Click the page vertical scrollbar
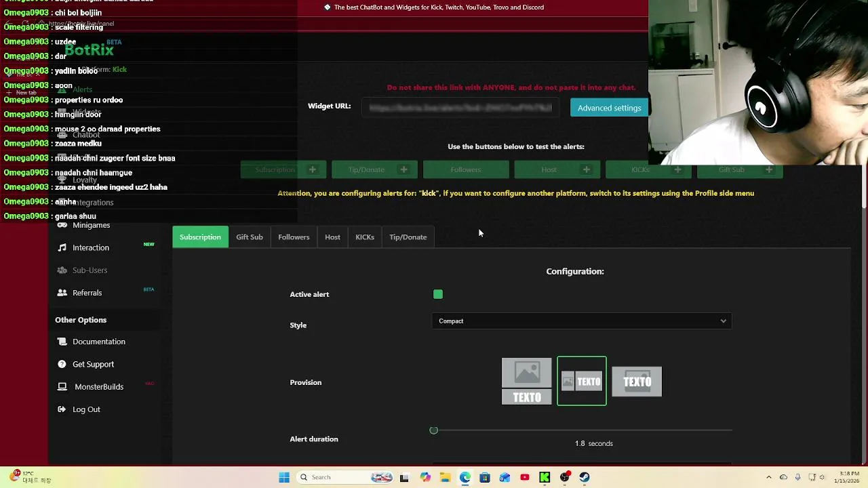The image size is (868, 488). pos(863,186)
